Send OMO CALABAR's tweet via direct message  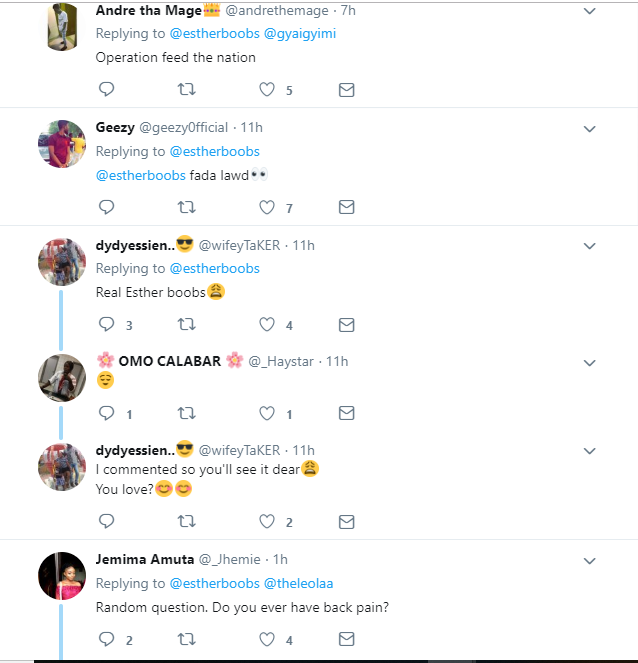(346, 413)
